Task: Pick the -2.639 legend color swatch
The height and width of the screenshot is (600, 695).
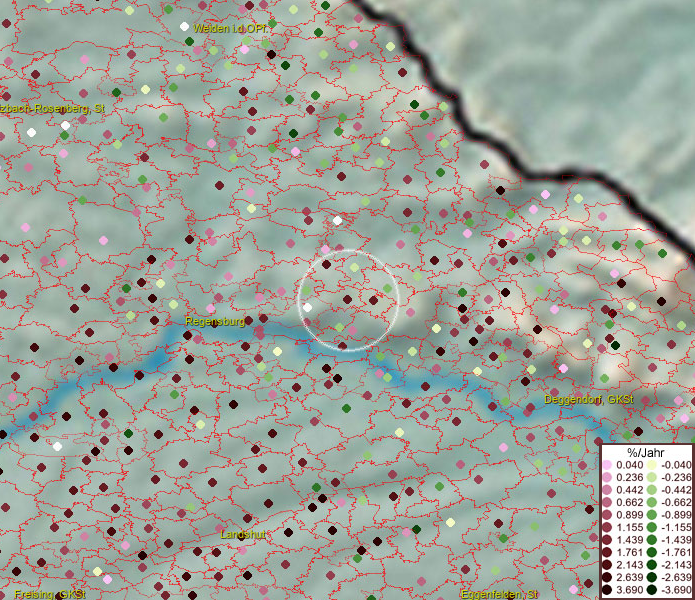Action: tap(652, 577)
